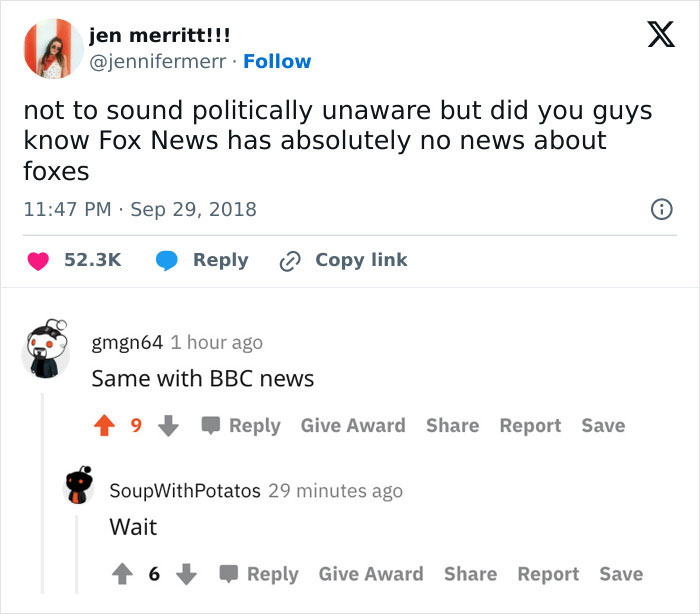This screenshot has height=614, width=700.
Task: Click SoupWithPotatos's Reddit avatar
Action: [x=81, y=488]
